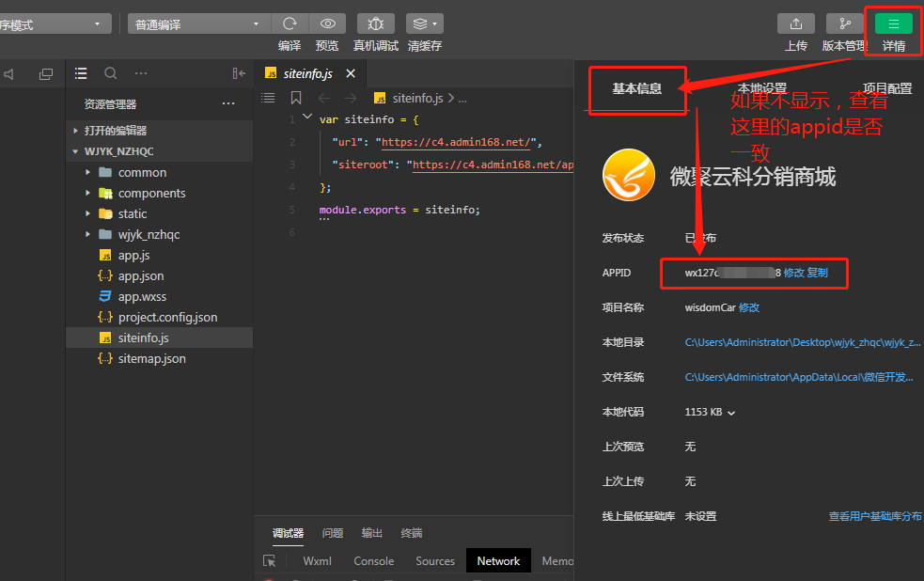
Task: Open the Console devtools tab
Action: pos(373,561)
